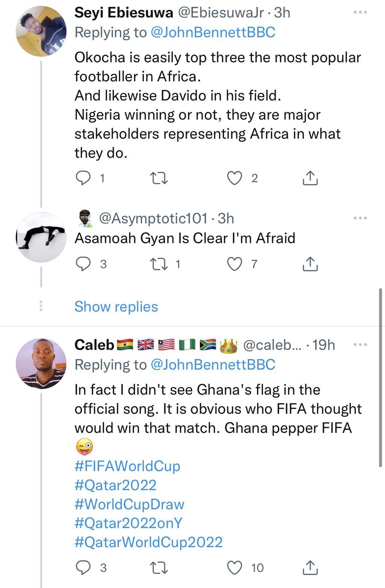Open the share icon on Seyi's tweet
This screenshot has width=385, height=588.
coord(310,178)
